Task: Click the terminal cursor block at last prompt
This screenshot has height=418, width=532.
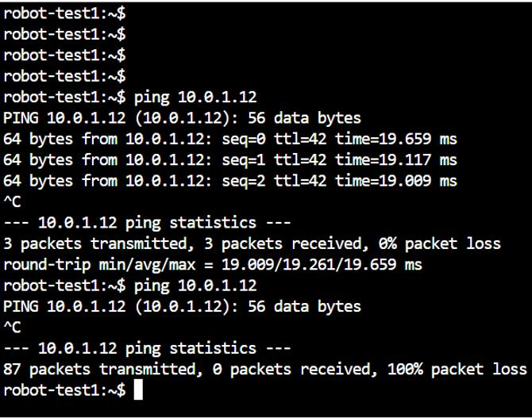Action: point(138,390)
